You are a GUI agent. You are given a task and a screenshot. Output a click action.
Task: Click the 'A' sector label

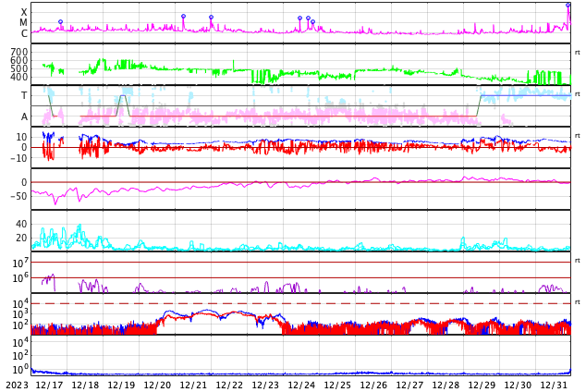pos(24,116)
